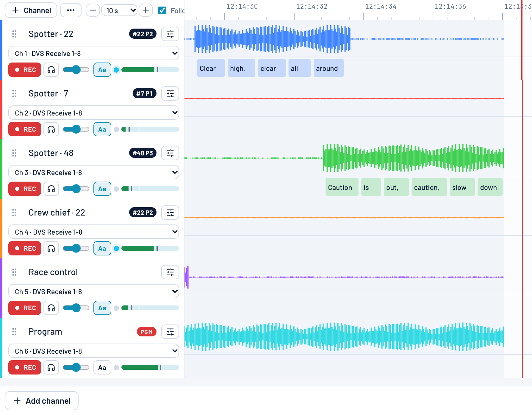Image resolution: width=532 pixels, height=415 pixels.
Task: Monitor Spotter 22 with headphones icon
Action: [x=51, y=70]
